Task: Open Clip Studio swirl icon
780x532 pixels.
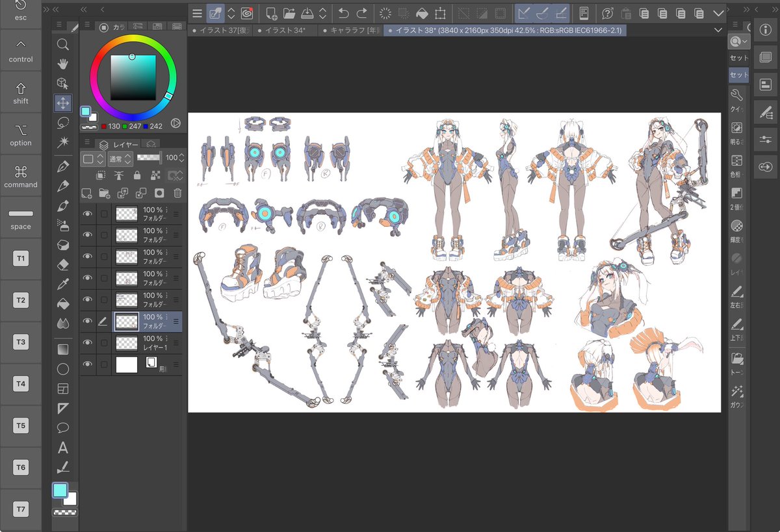Action: pyautogui.click(x=247, y=13)
